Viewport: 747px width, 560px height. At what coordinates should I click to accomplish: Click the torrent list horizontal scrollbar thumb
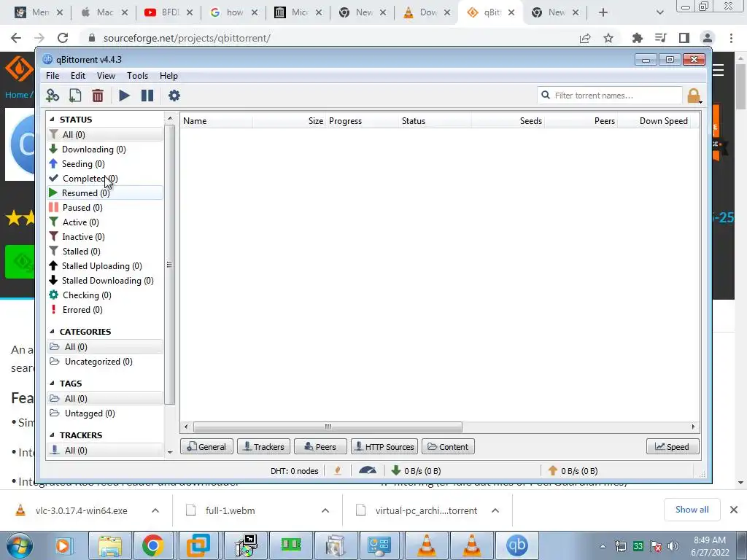(328, 427)
